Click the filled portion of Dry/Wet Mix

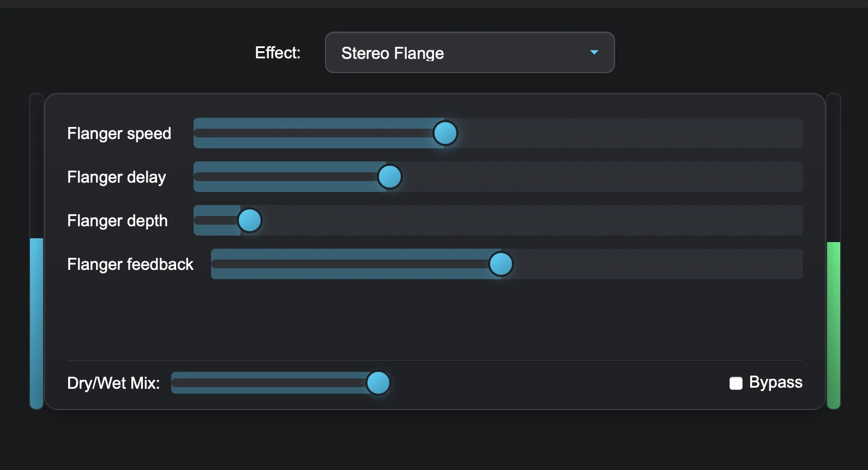tap(269, 383)
